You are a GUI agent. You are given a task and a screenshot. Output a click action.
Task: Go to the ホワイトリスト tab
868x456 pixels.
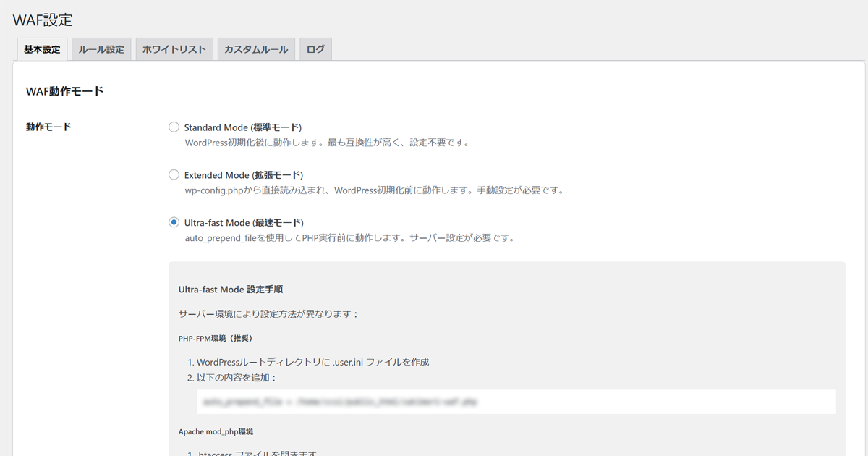coord(174,50)
